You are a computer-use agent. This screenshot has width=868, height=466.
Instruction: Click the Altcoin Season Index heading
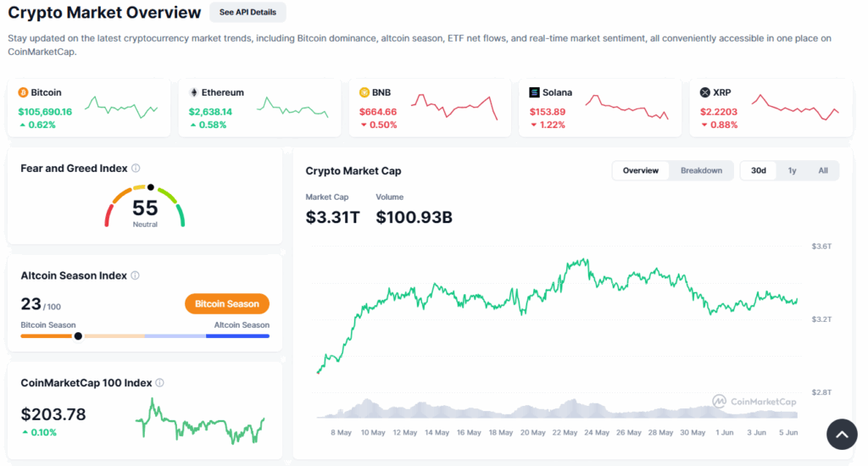74,275
